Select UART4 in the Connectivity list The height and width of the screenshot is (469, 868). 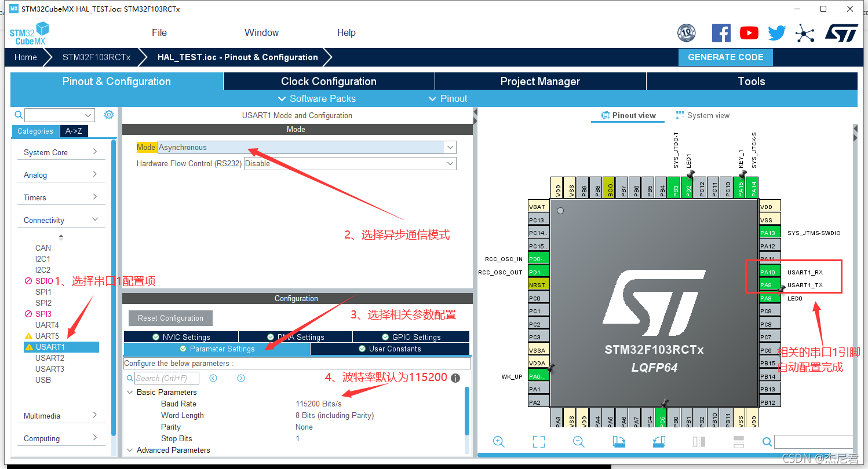coord(47,325)
